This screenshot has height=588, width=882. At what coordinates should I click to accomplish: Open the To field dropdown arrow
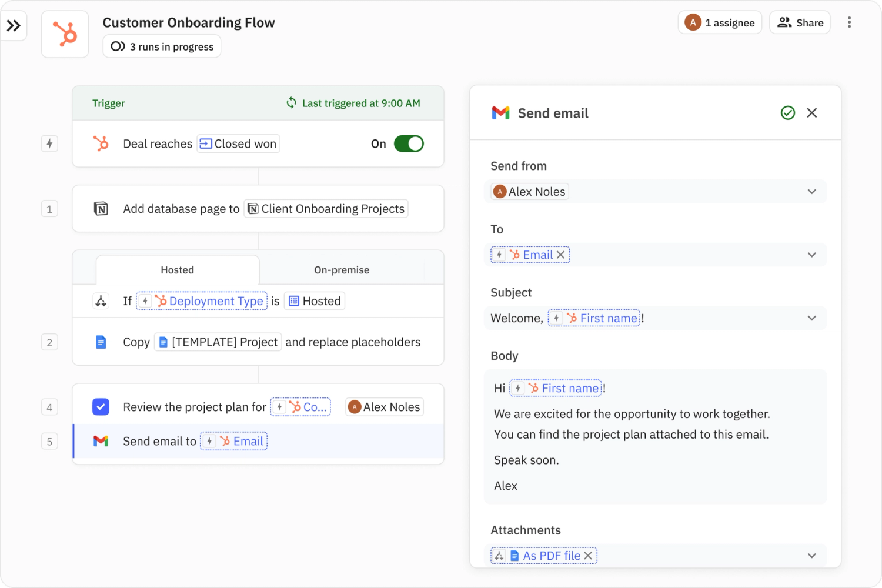point(812,255)
